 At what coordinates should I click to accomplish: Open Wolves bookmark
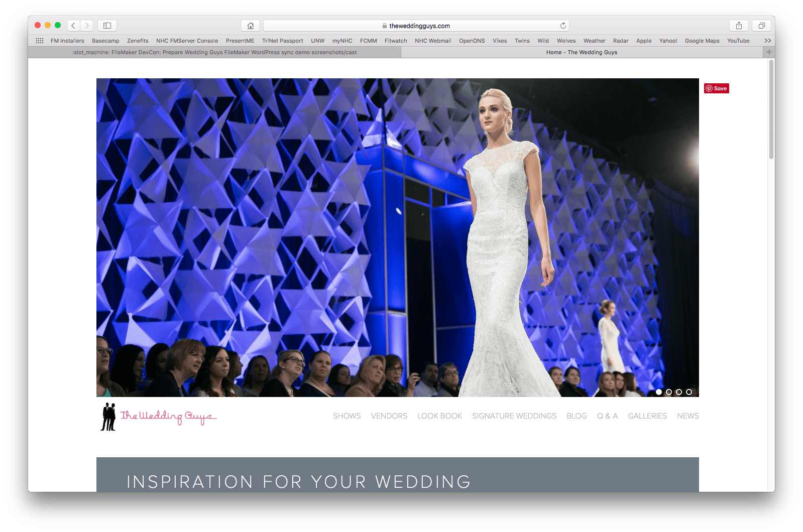tap(566, 41)
